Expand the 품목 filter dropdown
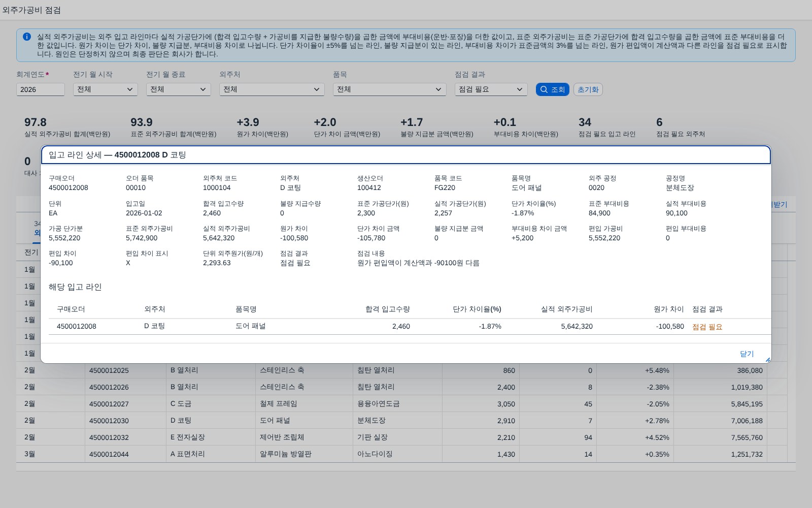This screenshot has height=508, width=812. [x=390, y=89]
